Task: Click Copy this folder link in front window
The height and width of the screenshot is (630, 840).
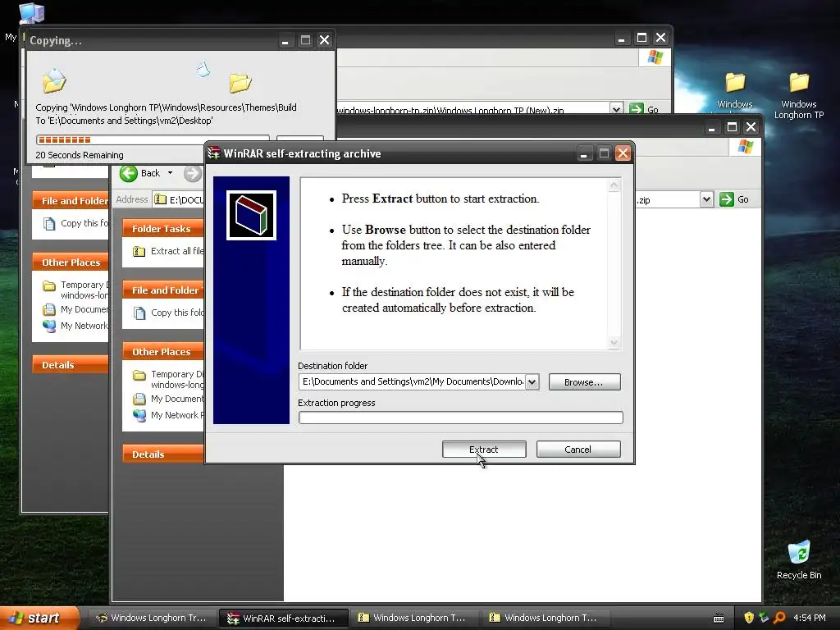Action: tap(177, 313)
